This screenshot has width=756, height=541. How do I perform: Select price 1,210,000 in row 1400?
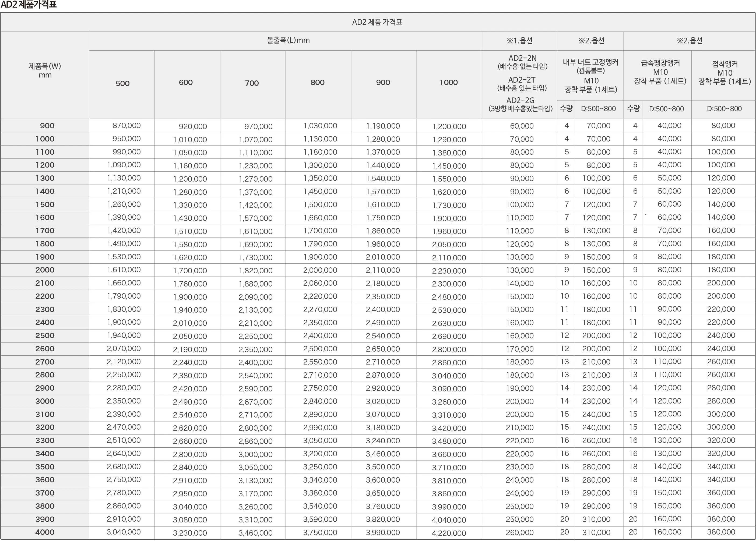124,191
